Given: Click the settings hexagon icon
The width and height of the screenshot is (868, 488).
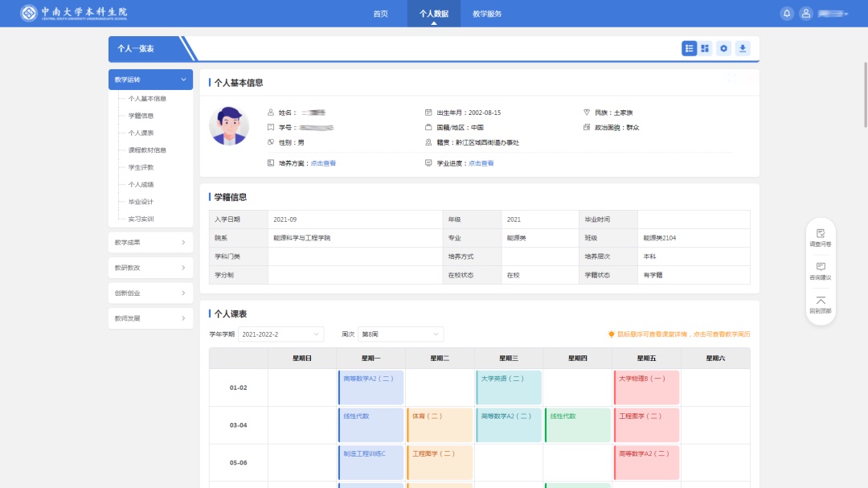Looking at the screenshot, I should [724, 49].
